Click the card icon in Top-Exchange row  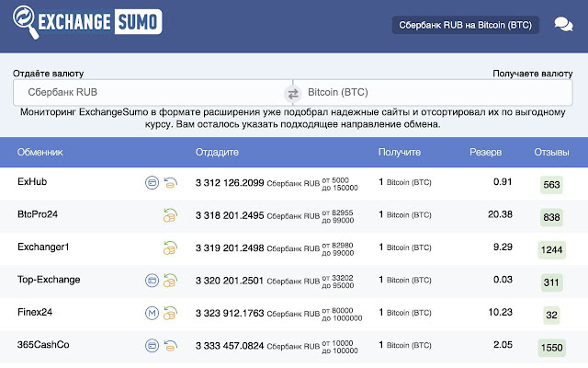pyautogui.click(x=152, y=281)
